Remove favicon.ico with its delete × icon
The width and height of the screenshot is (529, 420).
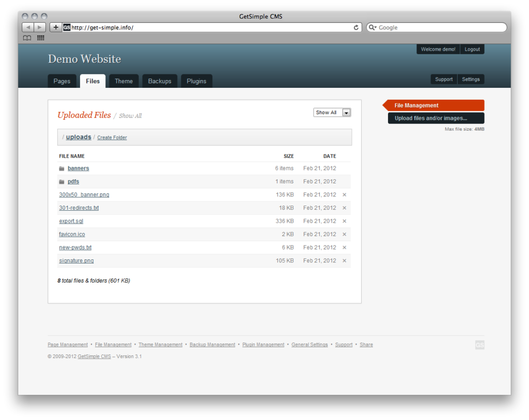click(x=345, y=234)
